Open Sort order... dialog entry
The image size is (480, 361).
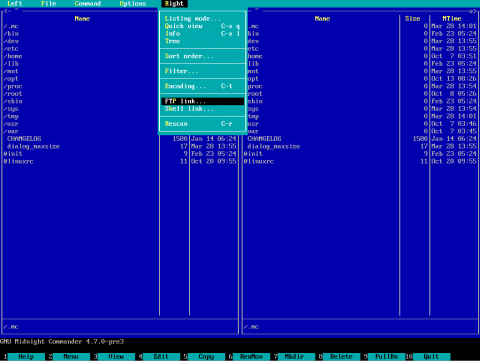(x=203, y=56)
